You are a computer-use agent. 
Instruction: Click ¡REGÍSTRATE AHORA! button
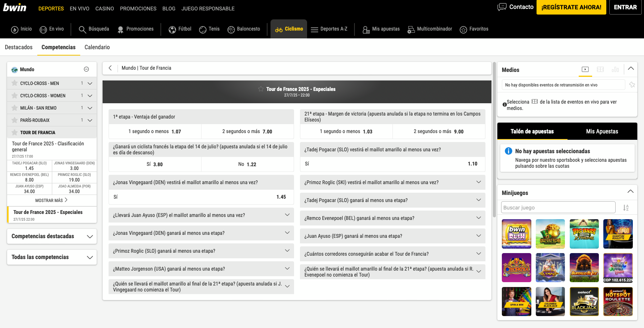point(571,7)
